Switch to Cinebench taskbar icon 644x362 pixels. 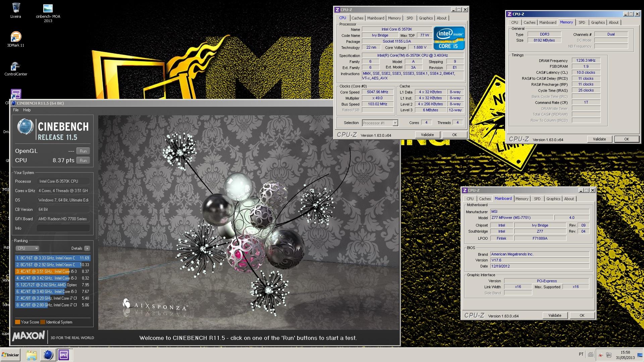(48, 355)
